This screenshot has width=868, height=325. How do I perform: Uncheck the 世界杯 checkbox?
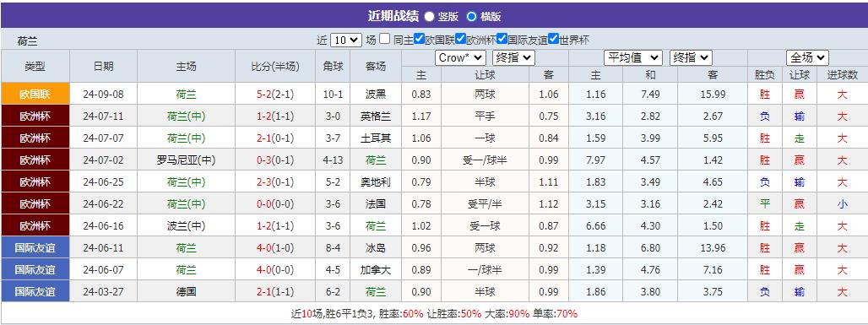(553, 40)
